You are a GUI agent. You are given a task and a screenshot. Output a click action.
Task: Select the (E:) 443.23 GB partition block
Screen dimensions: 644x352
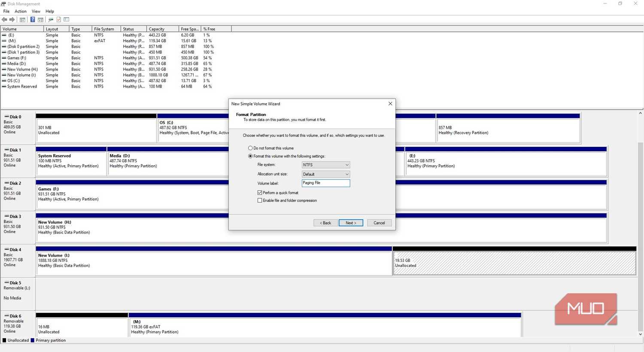pos(506,161)
